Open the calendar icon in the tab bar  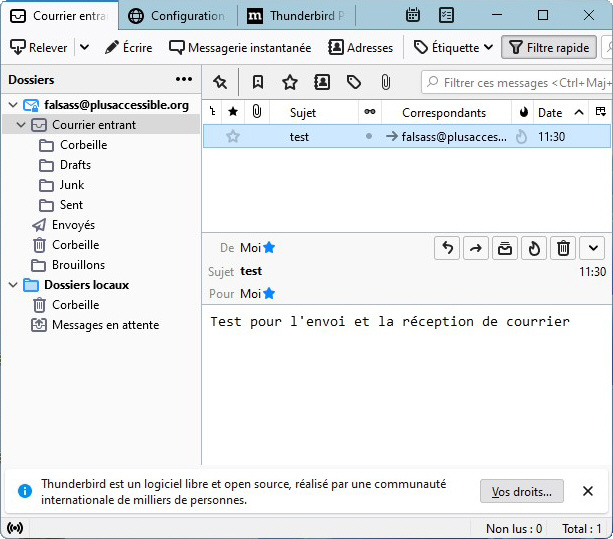(x=413, y=16)
